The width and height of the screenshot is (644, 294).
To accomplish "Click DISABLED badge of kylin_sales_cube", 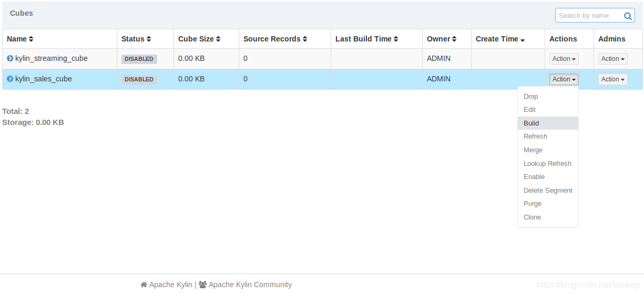I will [x=139, y=79].
